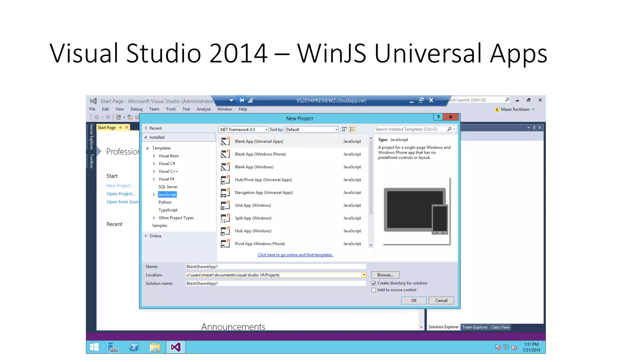Collapse Installed section
The height and width of the screenshot is (362, 644).
(x=146, y=137)
